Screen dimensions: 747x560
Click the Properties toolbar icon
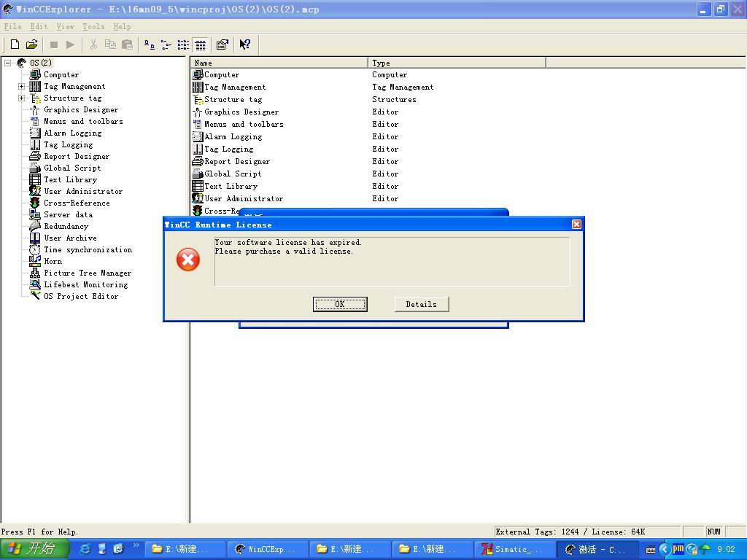222,44
